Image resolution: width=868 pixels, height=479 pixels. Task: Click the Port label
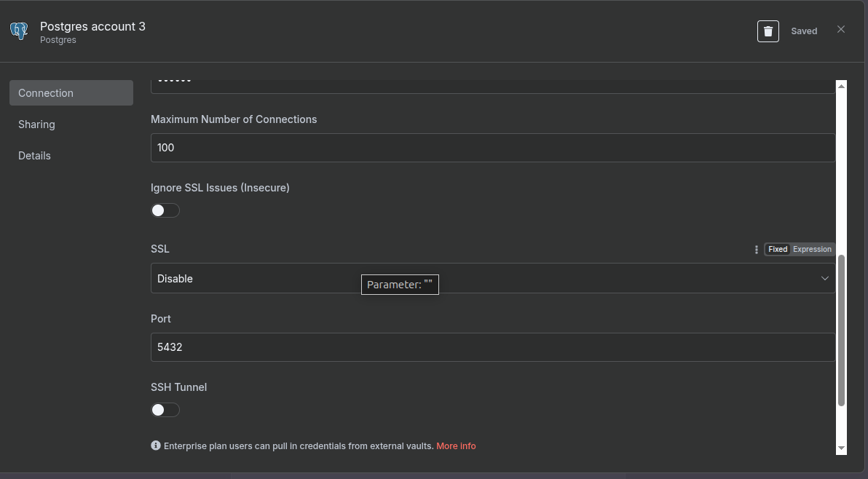pos(160,319)
